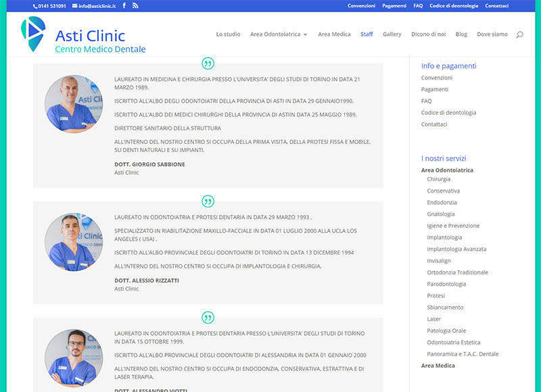The image size is (541, 392).
Task: Open the Implantologia service link
Action: pyautogui.click(x=444, y=237)
